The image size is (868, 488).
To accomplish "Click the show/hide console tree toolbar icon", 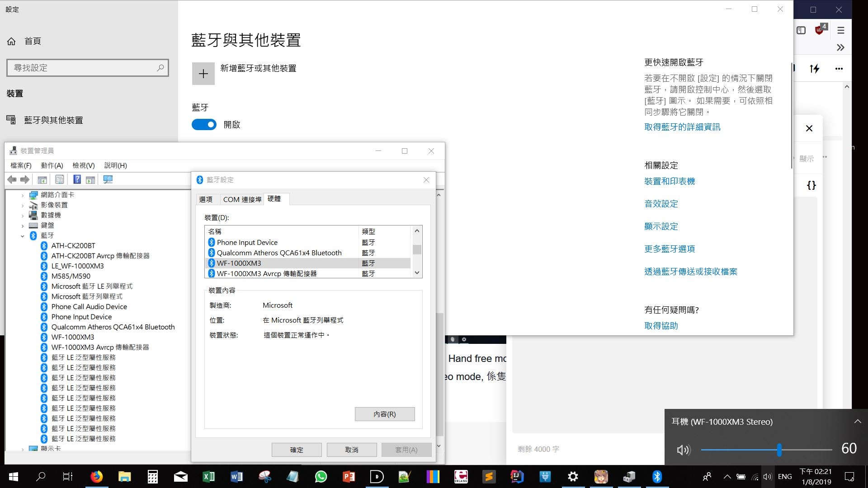I will [42, 180].
